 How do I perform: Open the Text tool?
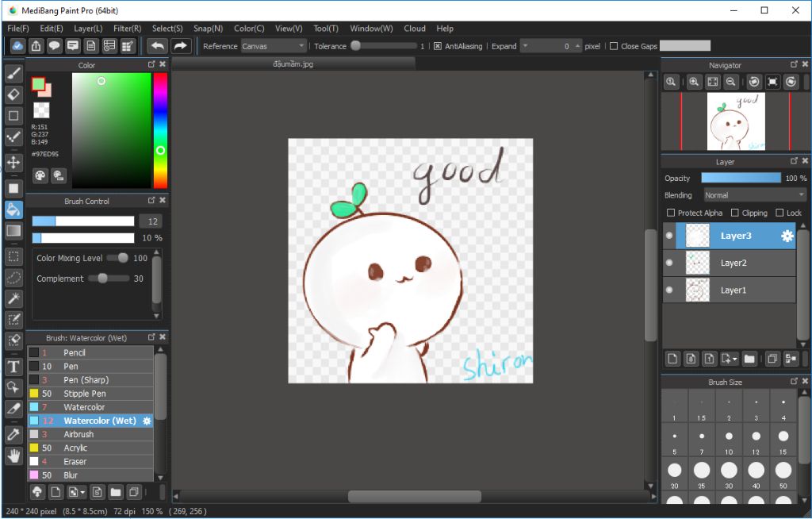pos(14,367)
